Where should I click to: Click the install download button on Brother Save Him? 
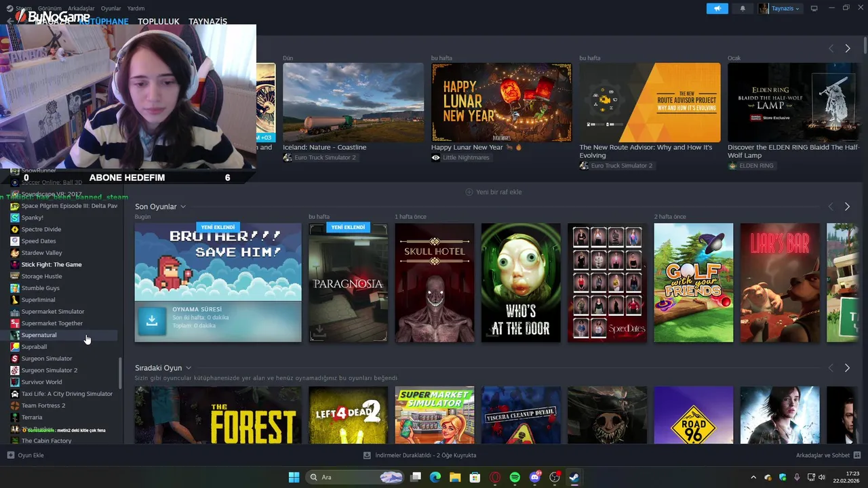[x=152, y=321]
